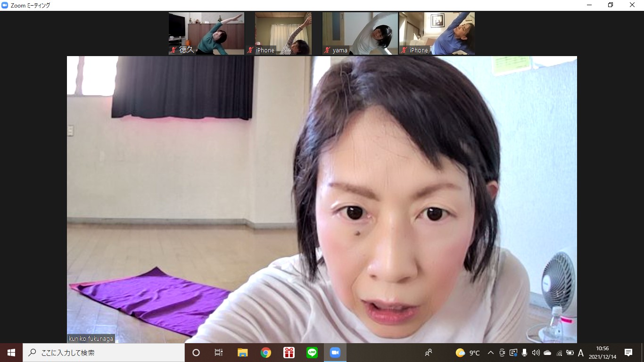This screenshot has width=644, height=362.
Task: Click the taskbar search box ここに入力して検索
Action: click(x=104, y=353)
